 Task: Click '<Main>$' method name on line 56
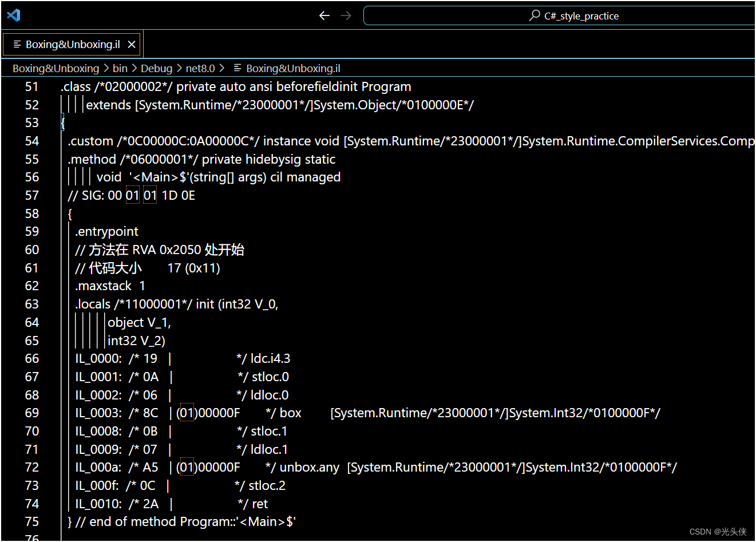159,177
